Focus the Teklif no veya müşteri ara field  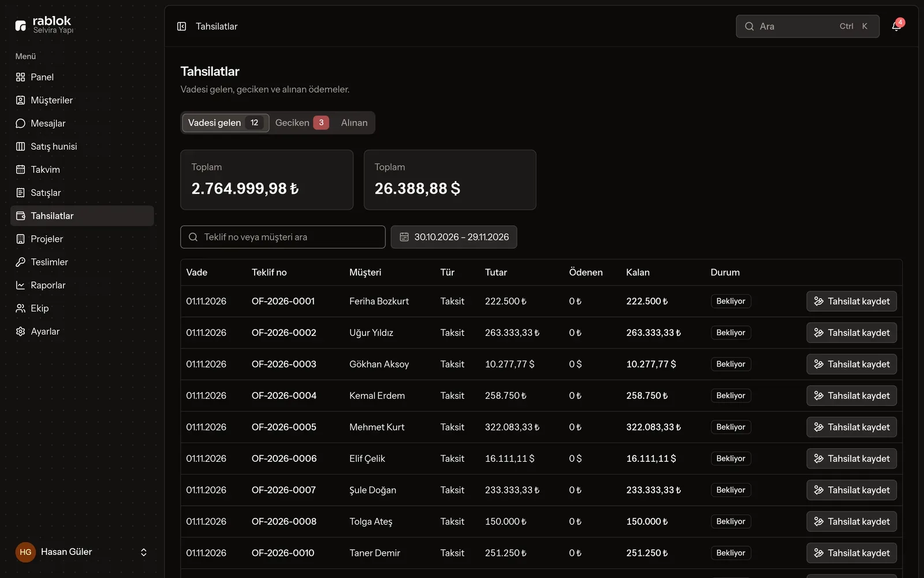point(283,237)
